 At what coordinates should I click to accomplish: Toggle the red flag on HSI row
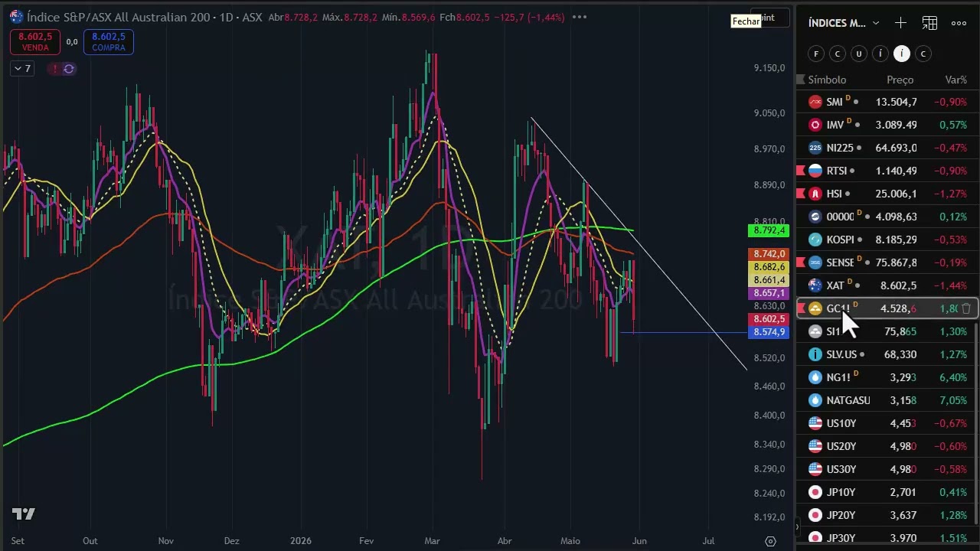[x=801, y=194]
